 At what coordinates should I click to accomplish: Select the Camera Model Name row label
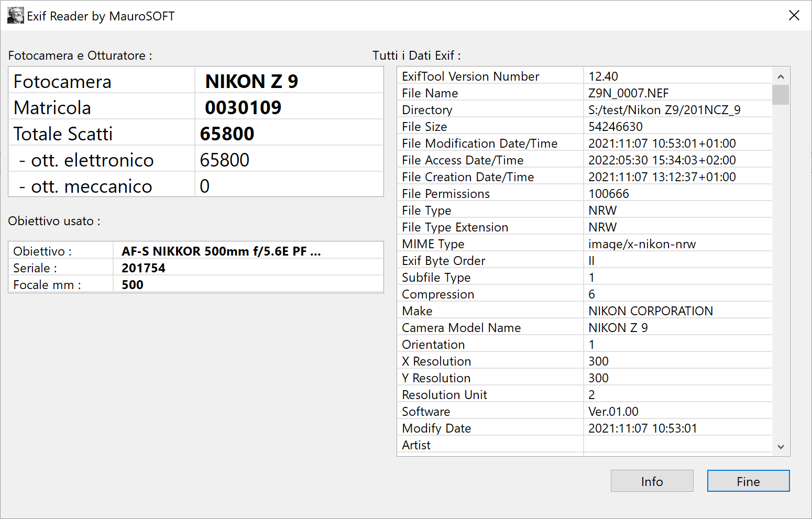click(x=462, y=328)
